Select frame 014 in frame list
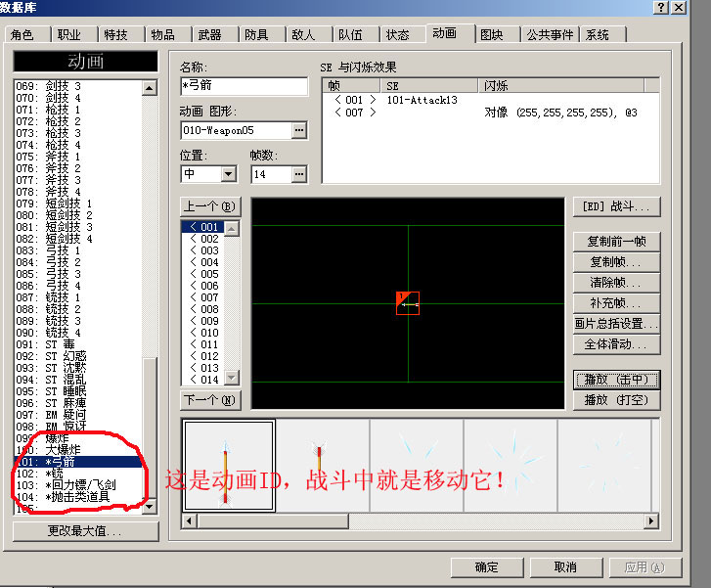The height and width of the screenshot is (588, 711). click(202, 380)
